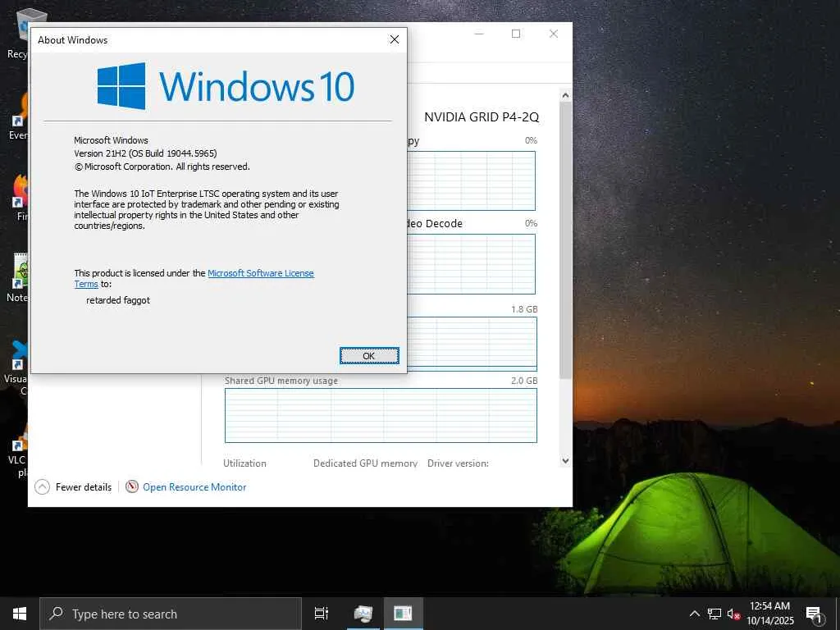This screenshot has height=630, width=840.
Task: Minimize the Task Manager window
Action: 479,34
